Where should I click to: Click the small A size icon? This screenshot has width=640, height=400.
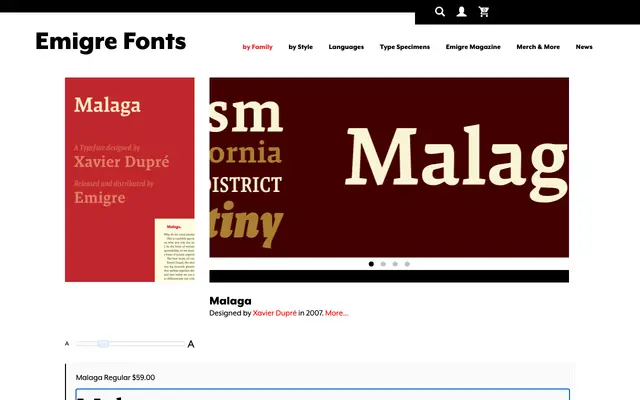click(67, 344)
